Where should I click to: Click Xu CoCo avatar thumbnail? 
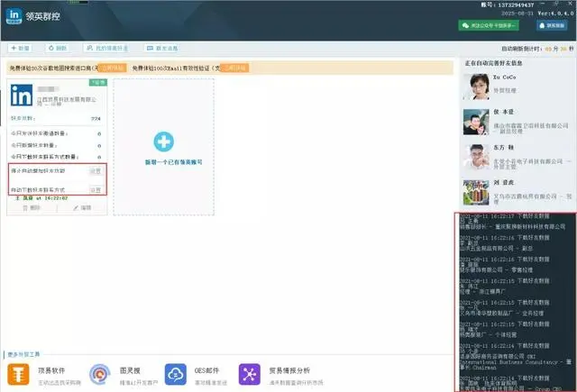(x=476, y=87)
